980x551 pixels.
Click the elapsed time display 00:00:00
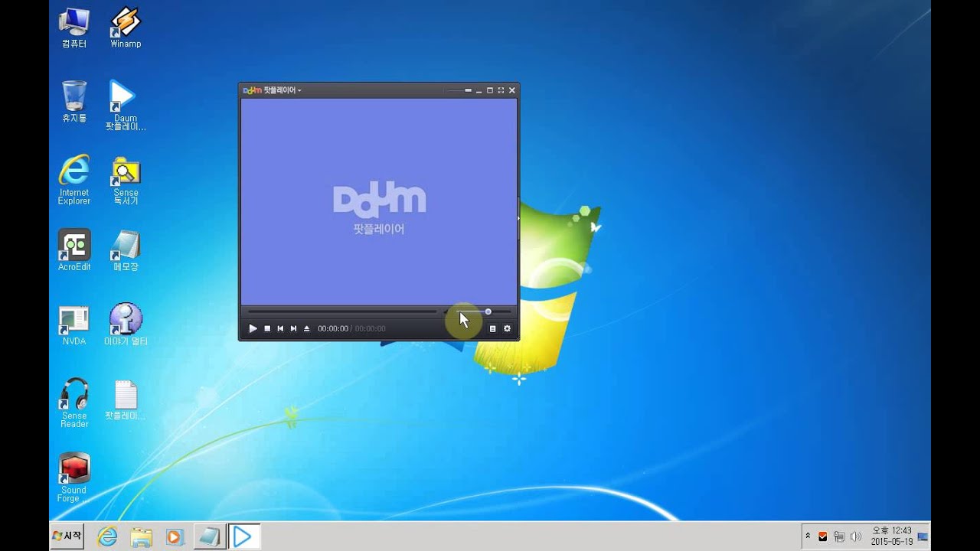[x=333, y=329]
